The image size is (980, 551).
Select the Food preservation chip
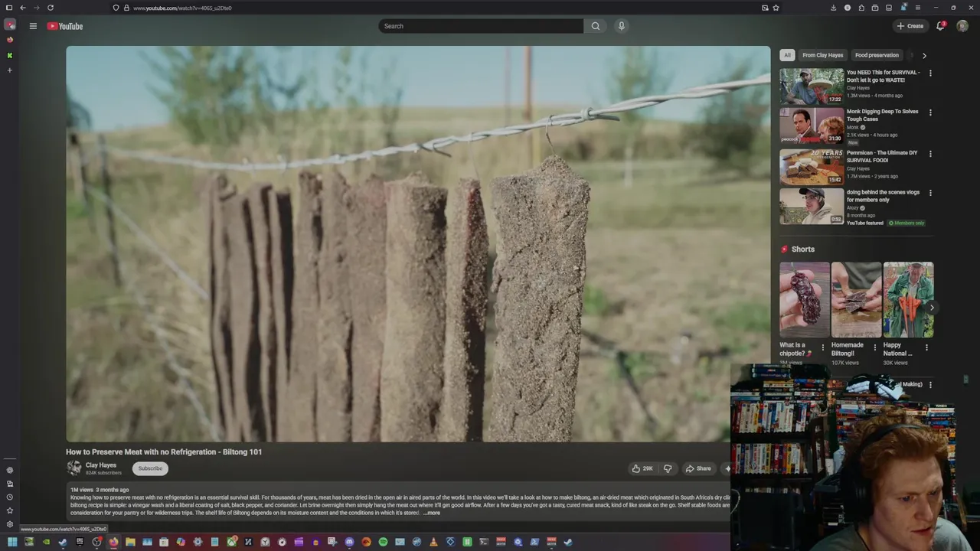pos(877,55)
